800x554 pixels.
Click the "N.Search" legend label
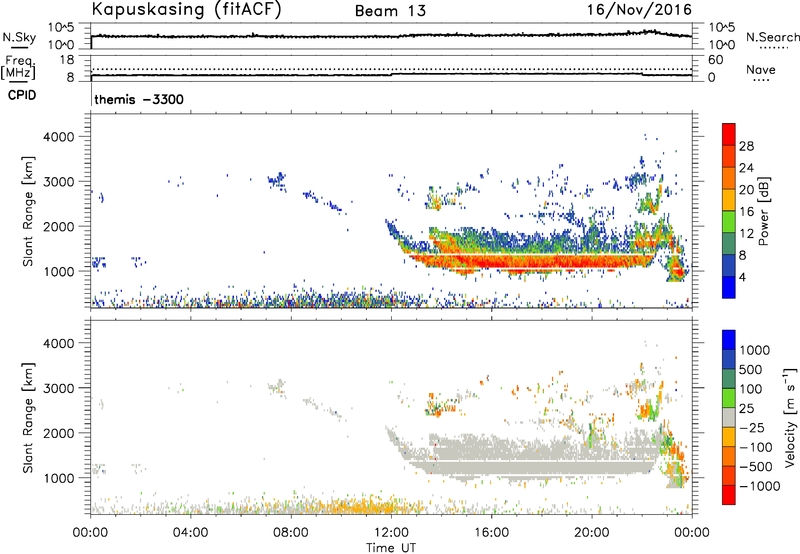[x=772, y=37]
